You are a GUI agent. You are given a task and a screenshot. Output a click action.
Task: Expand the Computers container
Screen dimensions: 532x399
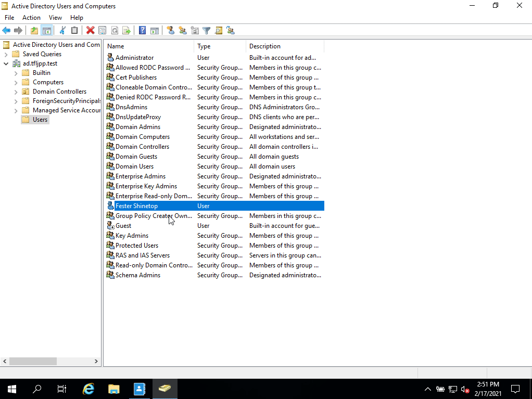click(x=16, y=82)
